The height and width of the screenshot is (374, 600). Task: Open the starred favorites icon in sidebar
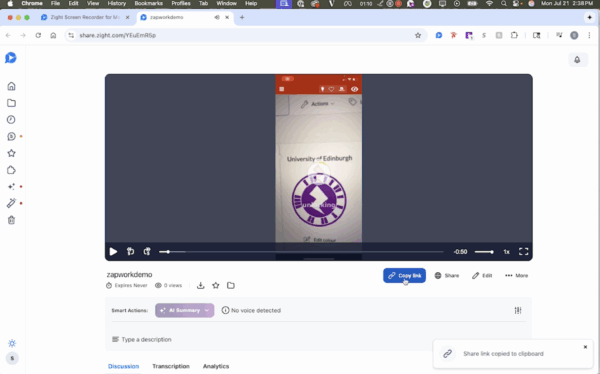pos(11,153)
